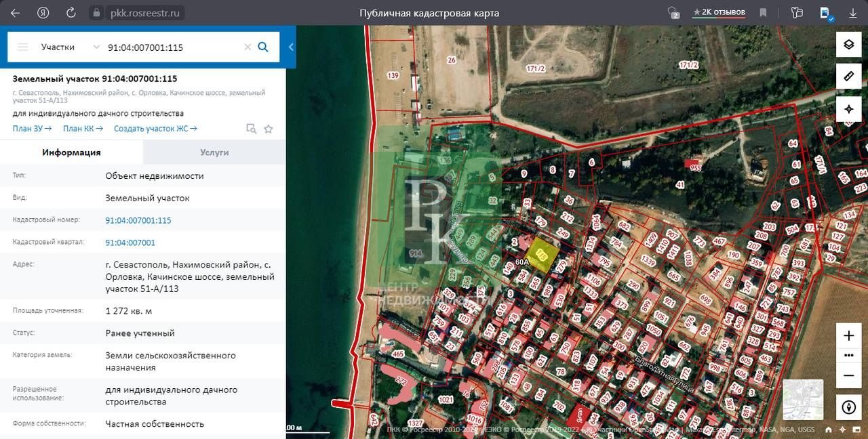868x439 pixels.
Task: Open the Yandex home icon
Action: [43, 13]
